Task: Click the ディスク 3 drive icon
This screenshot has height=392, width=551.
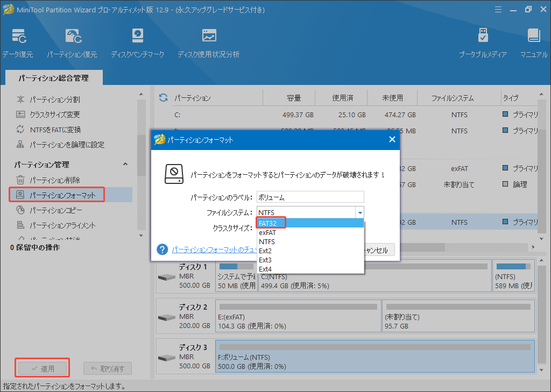Action: [167, 358]
